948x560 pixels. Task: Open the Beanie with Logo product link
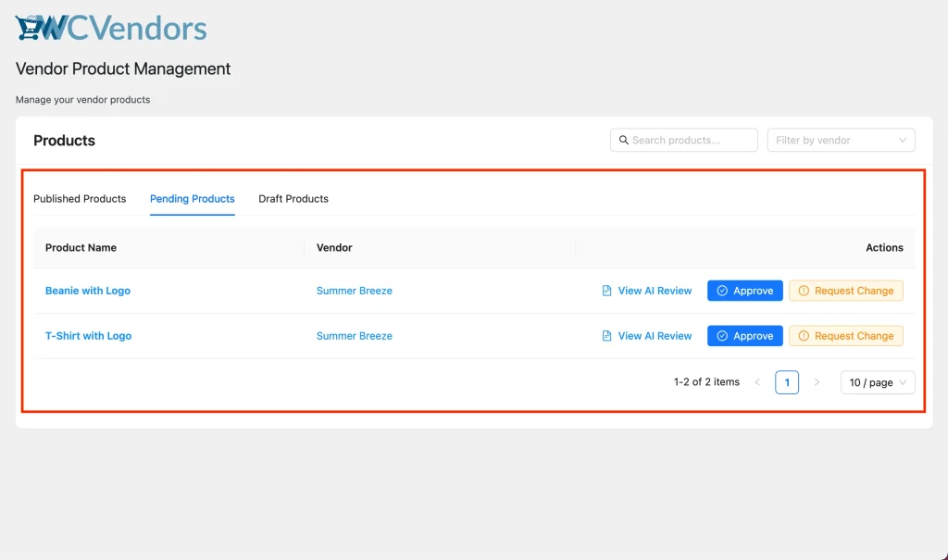coord(88,290)
